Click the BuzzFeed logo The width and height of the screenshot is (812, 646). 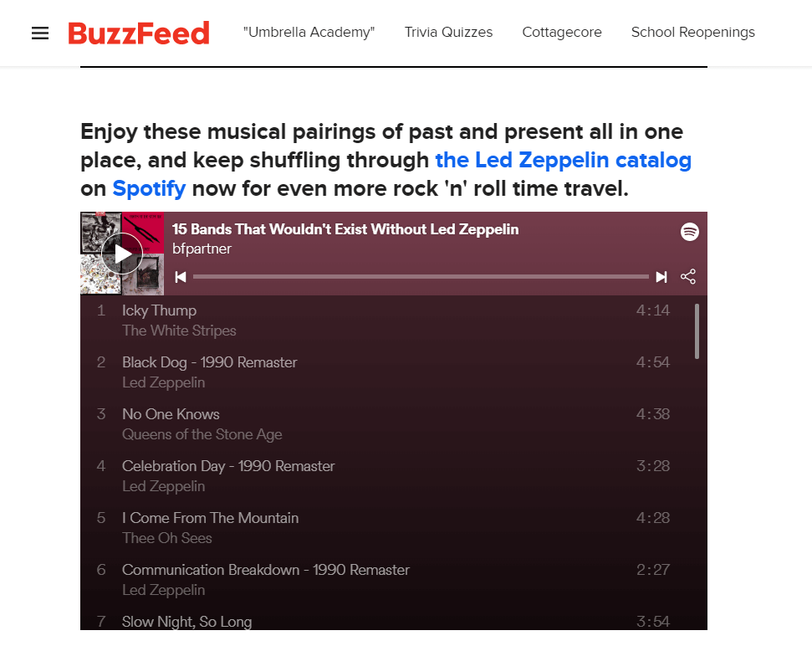[138, 33]
